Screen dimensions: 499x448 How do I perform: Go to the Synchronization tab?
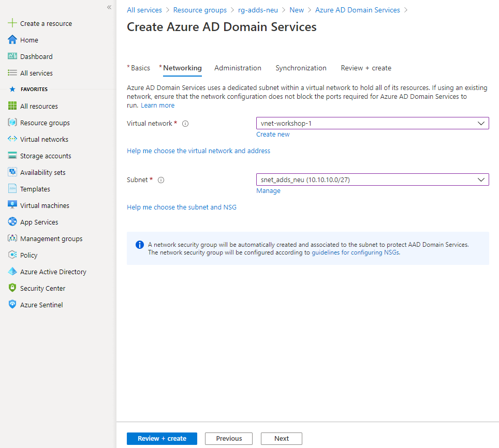[x=301, y=68]
